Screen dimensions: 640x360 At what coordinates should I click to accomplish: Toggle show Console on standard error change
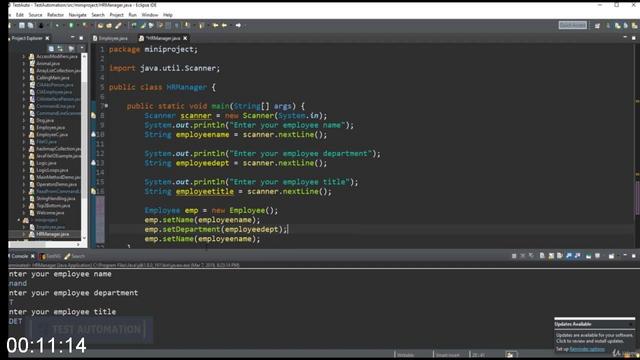[x=577, y=256]
